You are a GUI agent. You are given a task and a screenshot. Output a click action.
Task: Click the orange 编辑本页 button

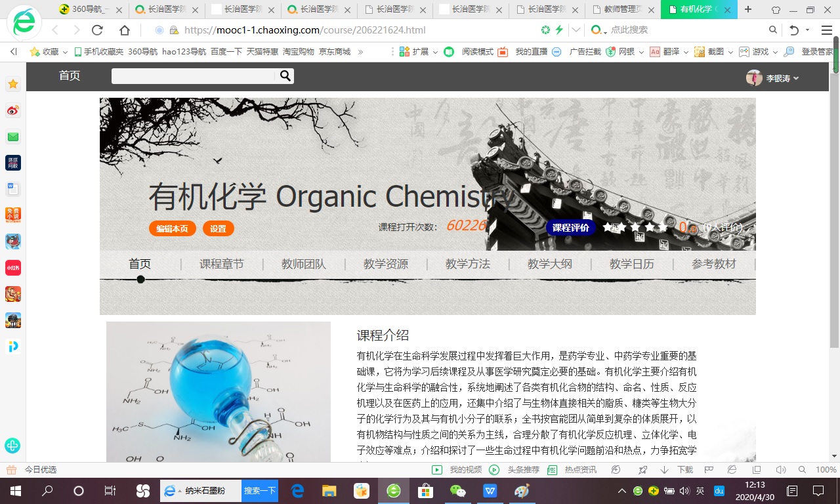[x=172, y=228]
